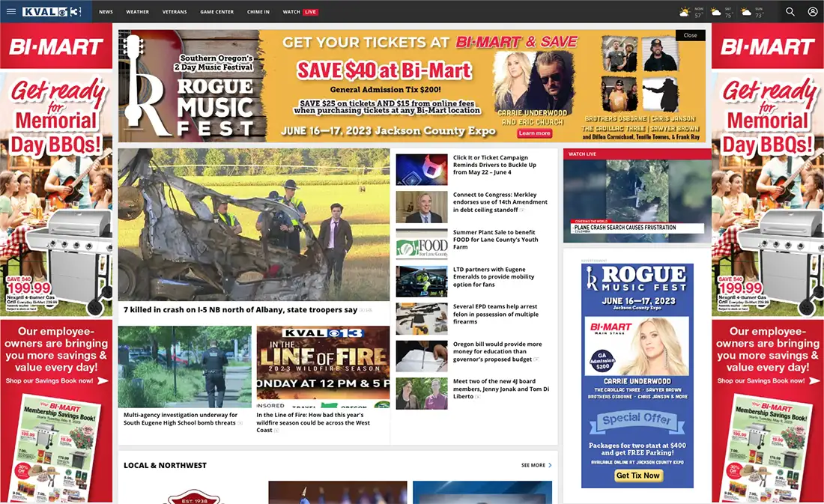This screenshot has height=504, width=824.
Task: Read the Line of Fire wildfire headline
Action: (313, 422)
